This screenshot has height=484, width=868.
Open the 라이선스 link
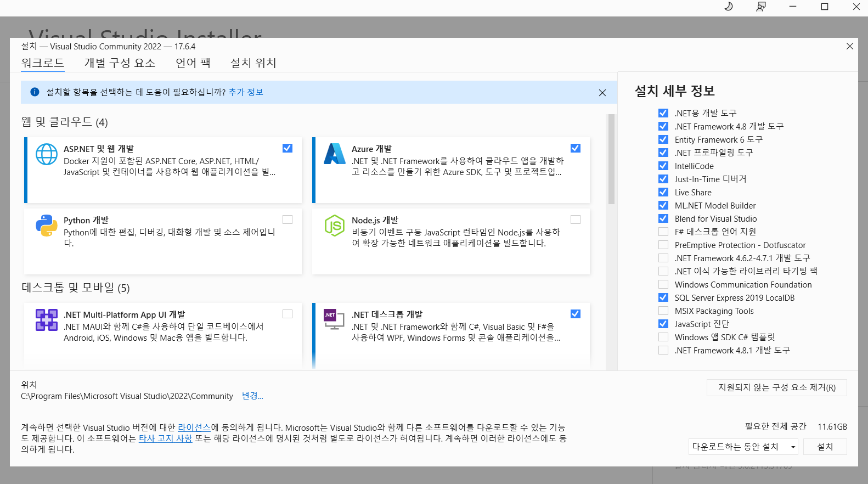194,427
